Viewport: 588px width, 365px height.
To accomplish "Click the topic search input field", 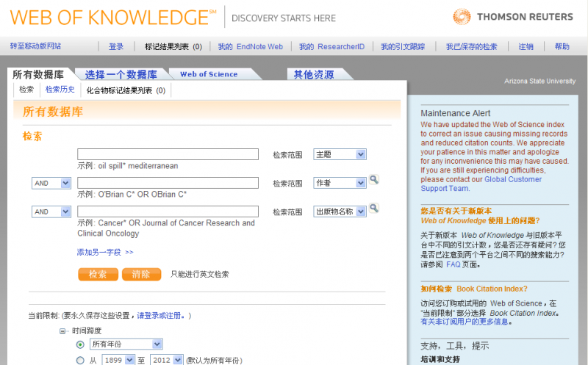I will [x=168, y=154].
